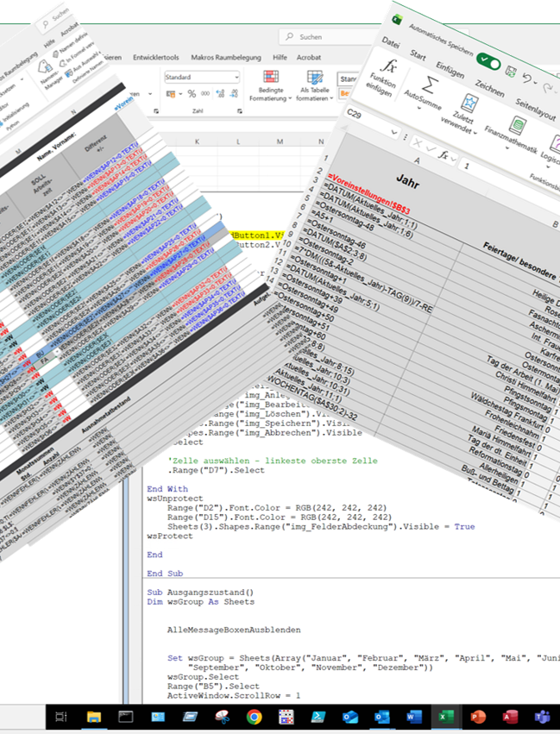This screenshot has height=734, width=560.
Task: Open Access from the taskbar
Action: (x=510, y=717)
